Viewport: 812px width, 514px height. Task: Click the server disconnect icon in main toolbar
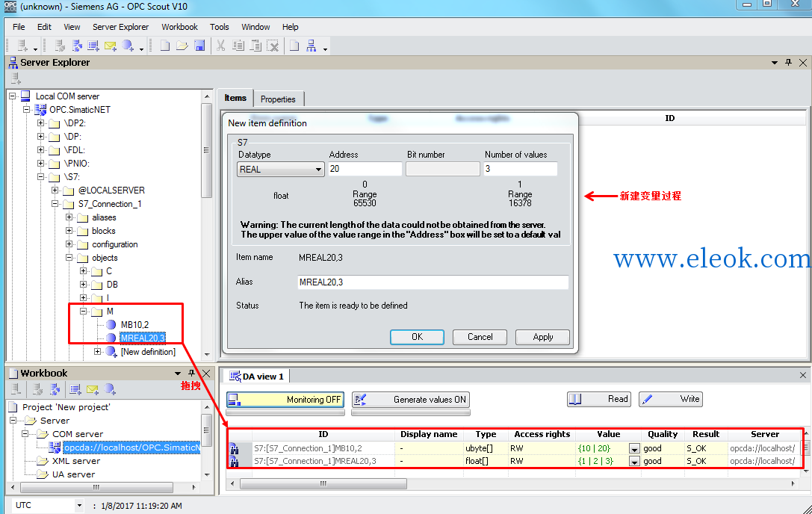coord(60,46)
